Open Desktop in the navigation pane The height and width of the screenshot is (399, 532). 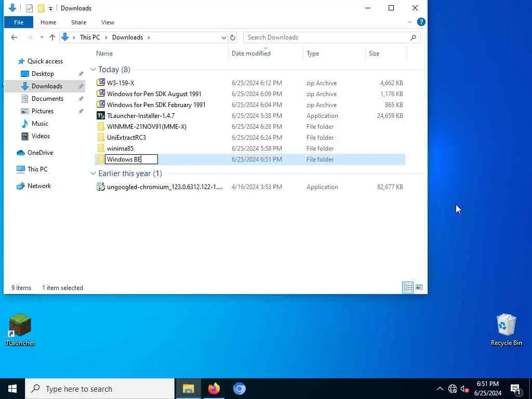coord(43,74)
